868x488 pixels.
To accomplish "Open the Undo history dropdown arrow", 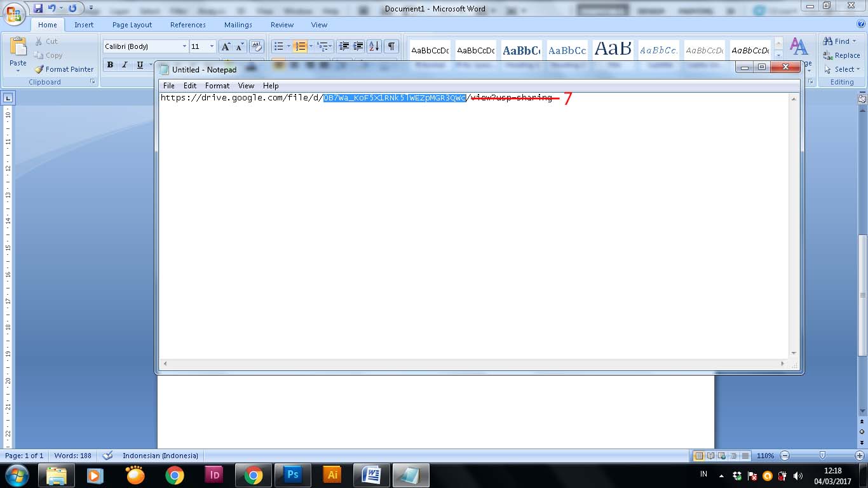I will (x=61, y=8).
